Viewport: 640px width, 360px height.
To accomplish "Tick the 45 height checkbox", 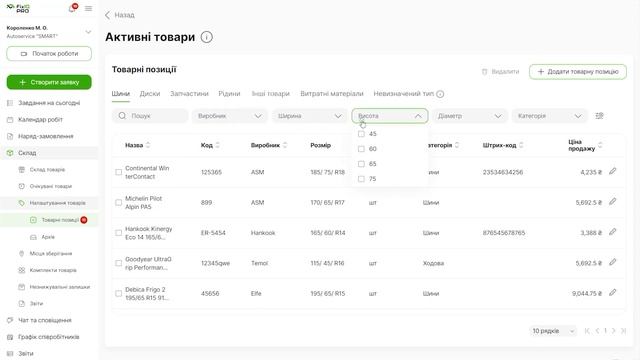I will tap(361, 134).
